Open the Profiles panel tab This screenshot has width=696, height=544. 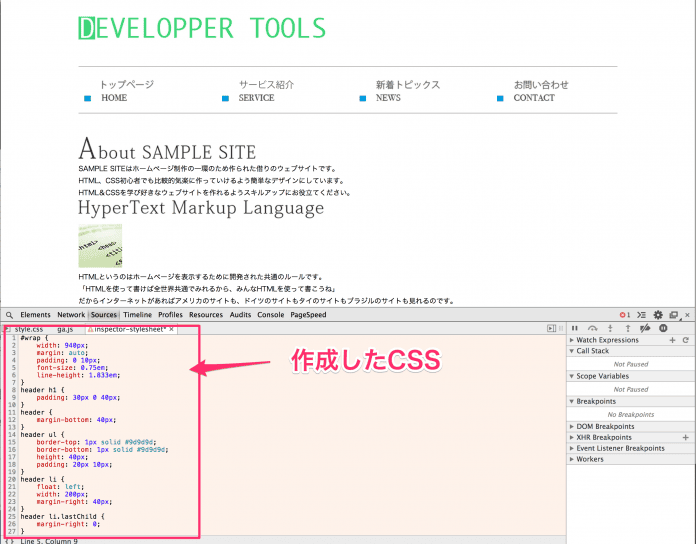(x=170, y=315)
